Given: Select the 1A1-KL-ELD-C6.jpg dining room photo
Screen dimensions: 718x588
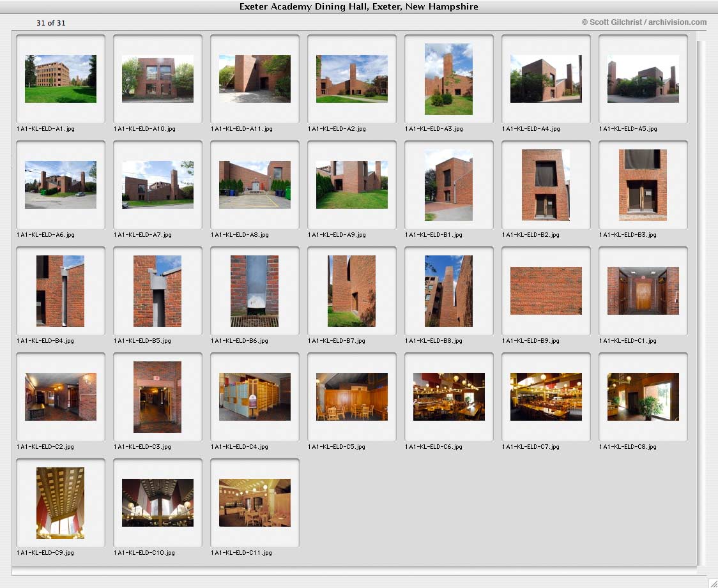Looking at the screenshot, I should tap(448, 396).
